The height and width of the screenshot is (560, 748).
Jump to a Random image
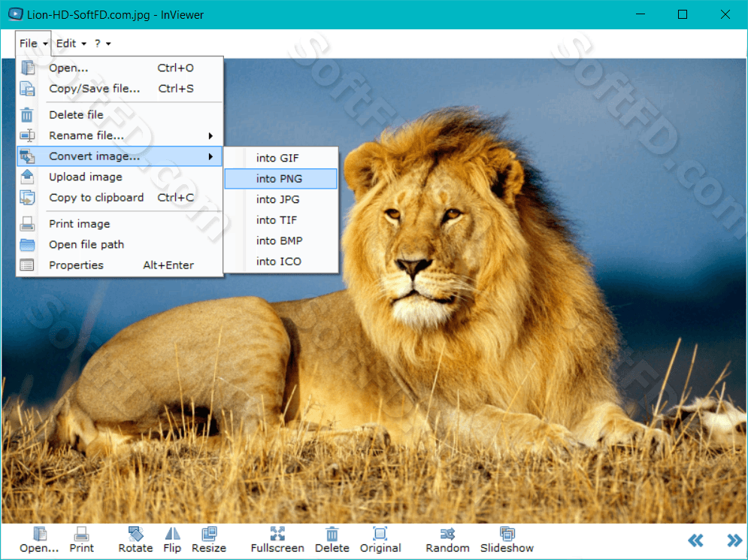[447, 533]
